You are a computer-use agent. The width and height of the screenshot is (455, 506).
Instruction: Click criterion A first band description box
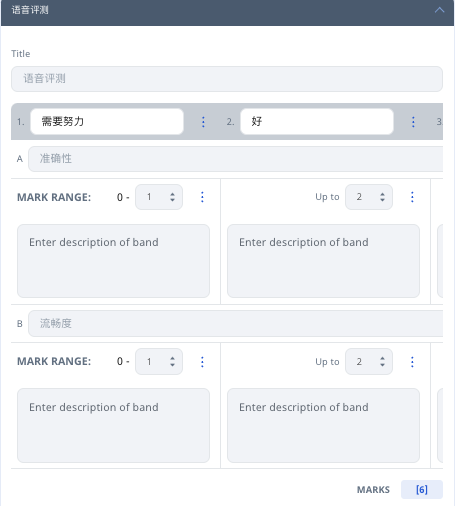(114, 261)
